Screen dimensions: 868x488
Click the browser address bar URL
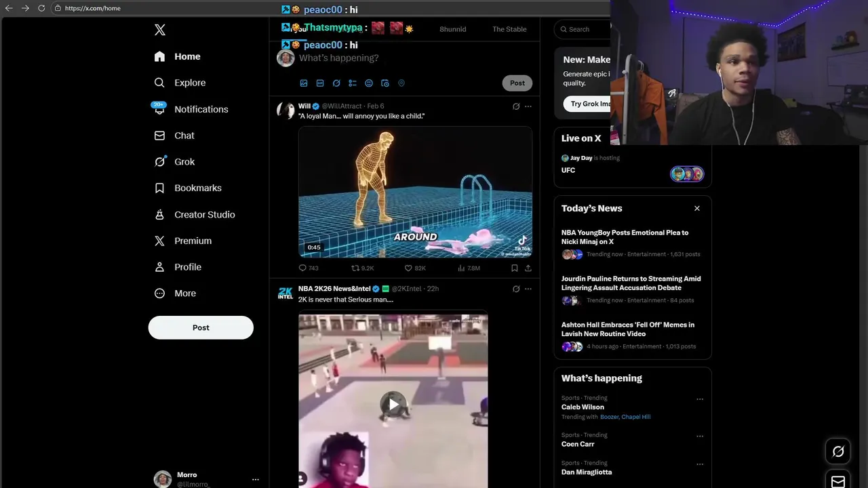click(x=92, y=8)
